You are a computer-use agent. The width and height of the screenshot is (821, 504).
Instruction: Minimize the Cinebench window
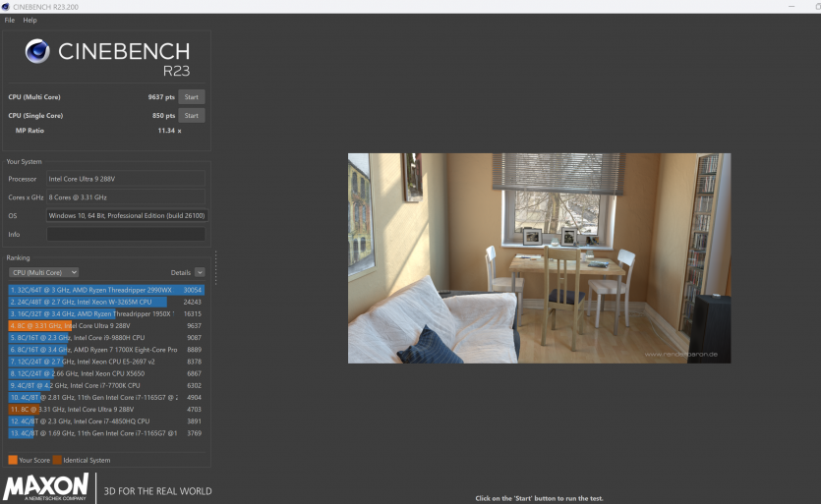793,6
